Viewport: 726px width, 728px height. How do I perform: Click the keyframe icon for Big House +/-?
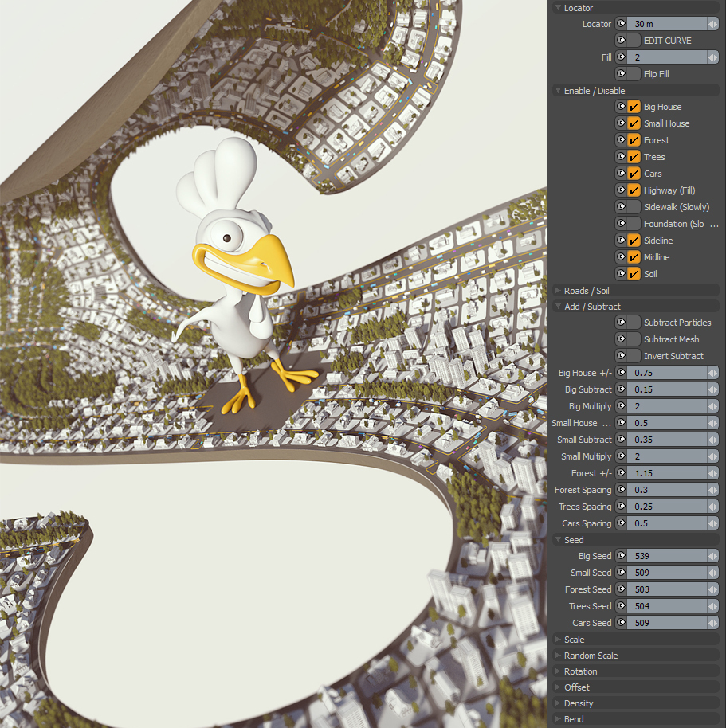621,373
